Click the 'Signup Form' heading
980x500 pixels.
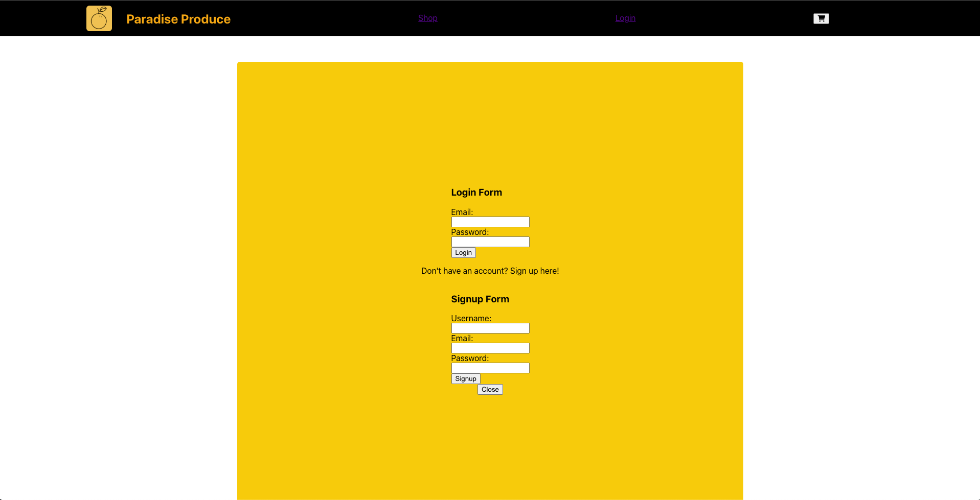[x=480, y=299]
